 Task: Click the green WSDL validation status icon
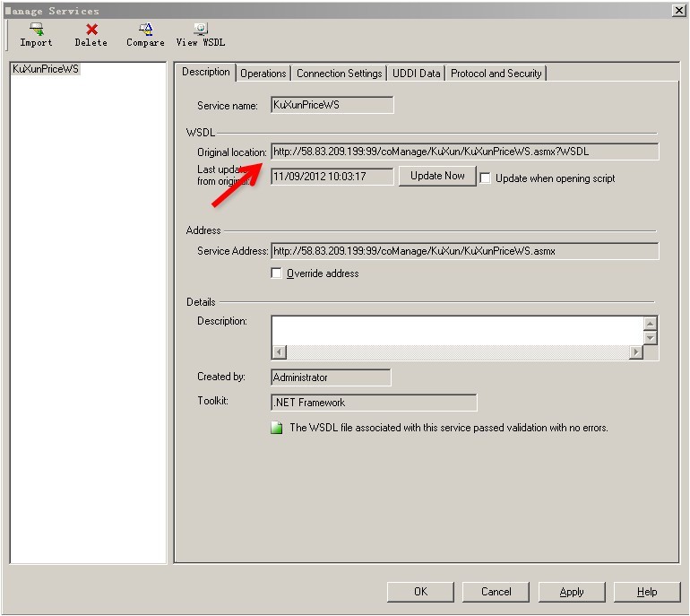pyautogui.click(x=276, y=428)
